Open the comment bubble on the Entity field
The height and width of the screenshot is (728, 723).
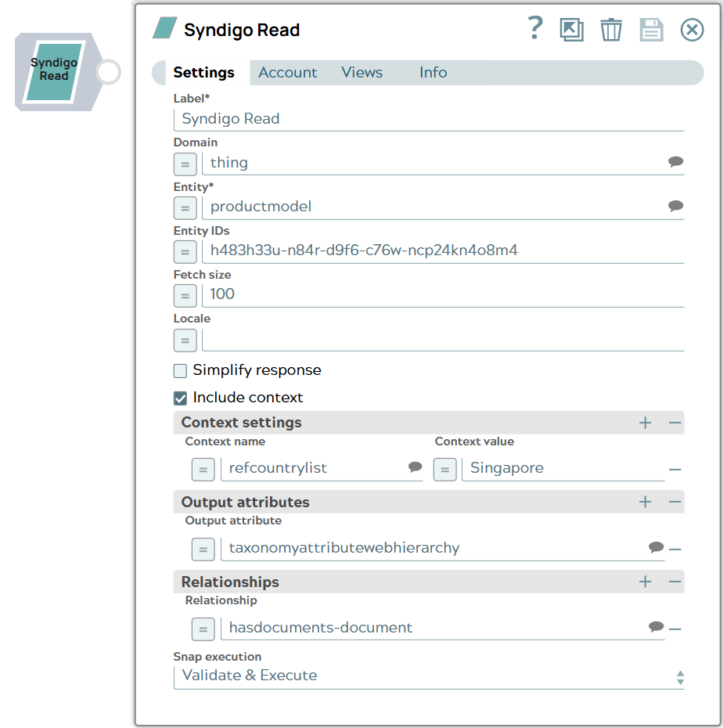pyautogui.click(x=674, y=206)
